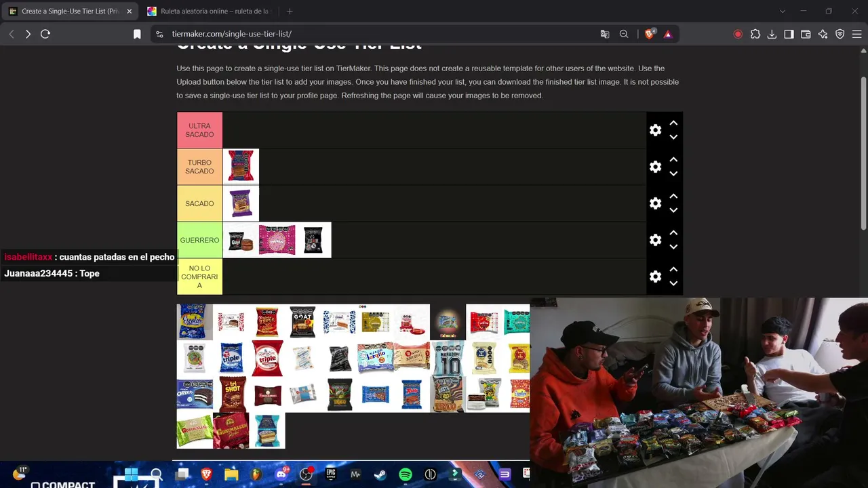Open Steam from the taskbar
Screen dimensions: 868x488
(x=380, y=474)
